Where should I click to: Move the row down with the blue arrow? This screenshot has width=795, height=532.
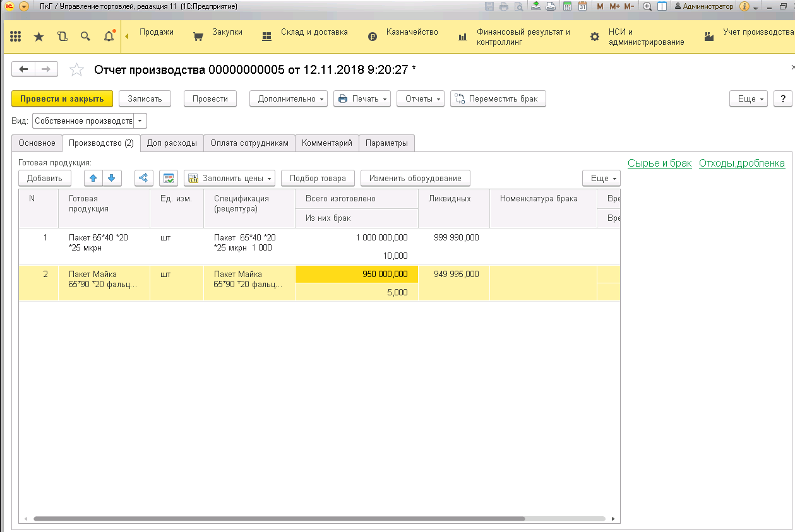coord(111,178)
